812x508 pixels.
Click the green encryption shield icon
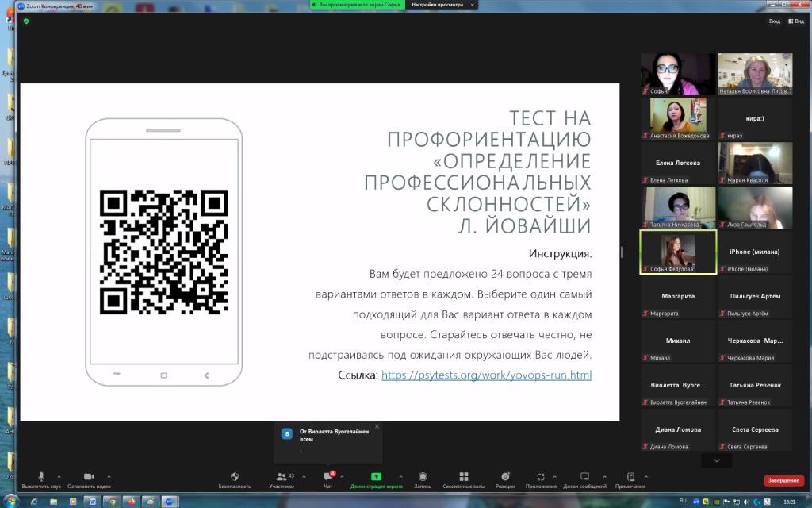(26, 21)
